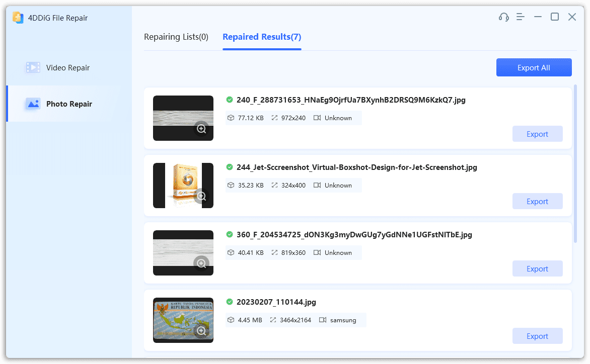Image resolution: width=590 pixels, height=364 pixels.
Task: Open the support headset icon
Action: 503,17
